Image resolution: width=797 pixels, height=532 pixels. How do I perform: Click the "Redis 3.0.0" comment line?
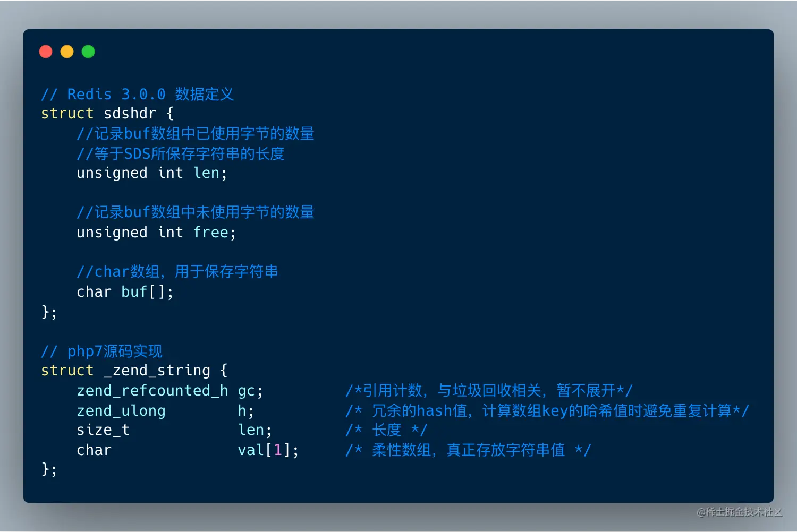(x=137, y=95)
